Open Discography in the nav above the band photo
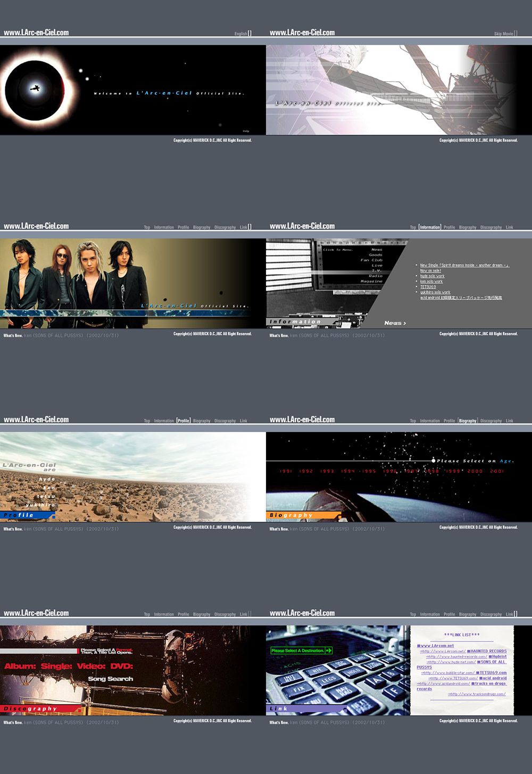The width and height of the screenshot is (532, 774). point(225,227)
